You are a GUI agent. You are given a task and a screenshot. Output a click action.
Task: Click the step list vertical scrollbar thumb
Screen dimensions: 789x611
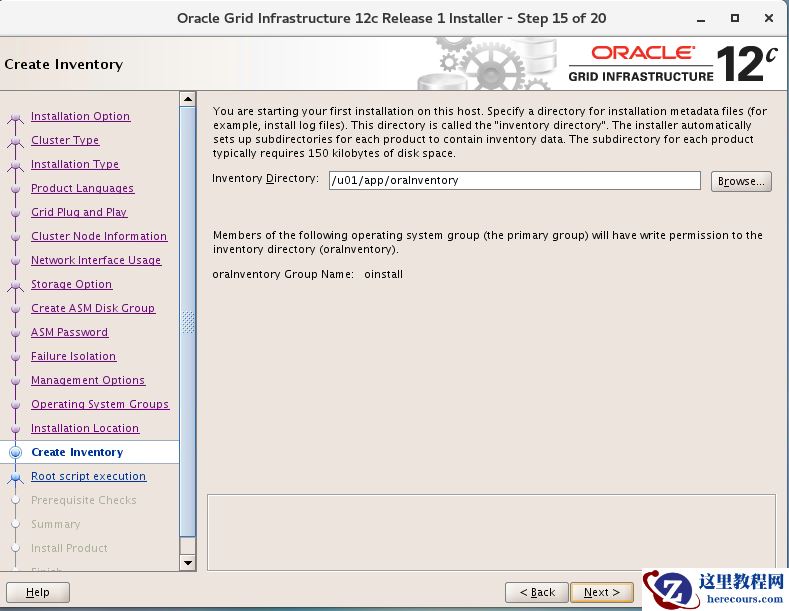coord(188,322)
